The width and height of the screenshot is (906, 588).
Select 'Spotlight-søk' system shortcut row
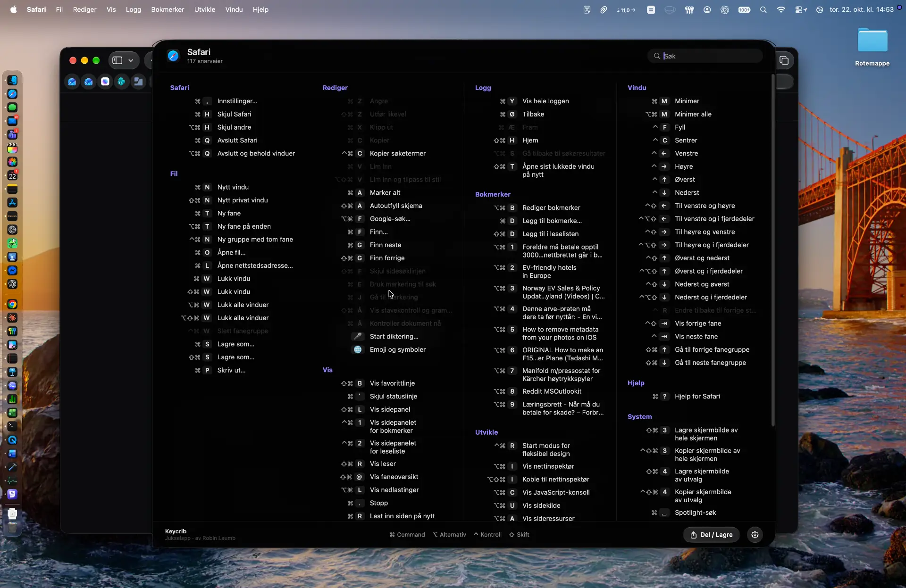[683, 513]
